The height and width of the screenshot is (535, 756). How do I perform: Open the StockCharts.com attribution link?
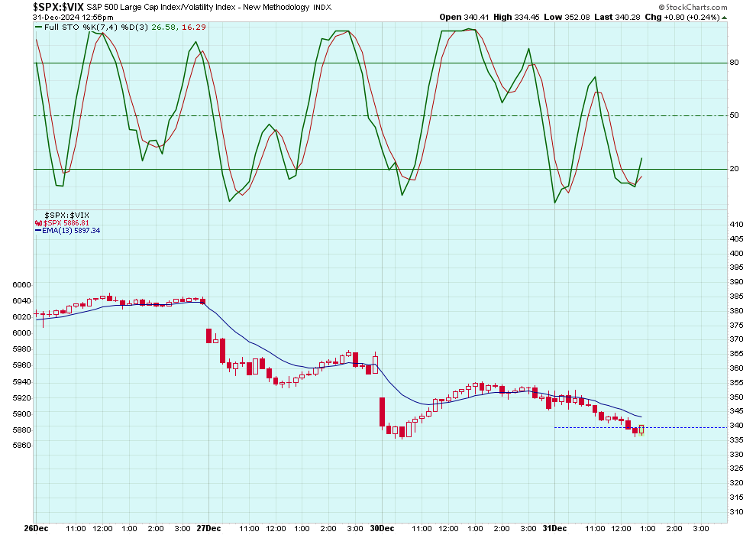[696, 7]
